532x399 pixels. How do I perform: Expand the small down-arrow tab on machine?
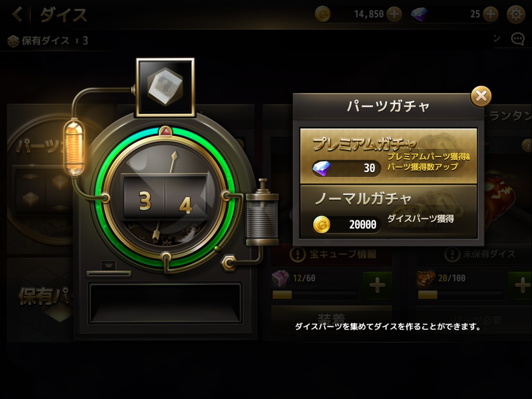coord(108,266)
